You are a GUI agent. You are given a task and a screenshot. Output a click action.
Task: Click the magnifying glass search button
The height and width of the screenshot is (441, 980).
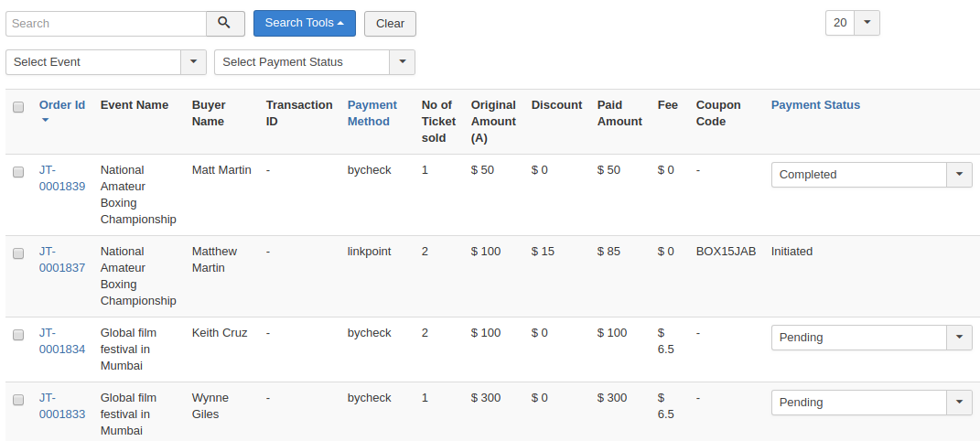225,24
